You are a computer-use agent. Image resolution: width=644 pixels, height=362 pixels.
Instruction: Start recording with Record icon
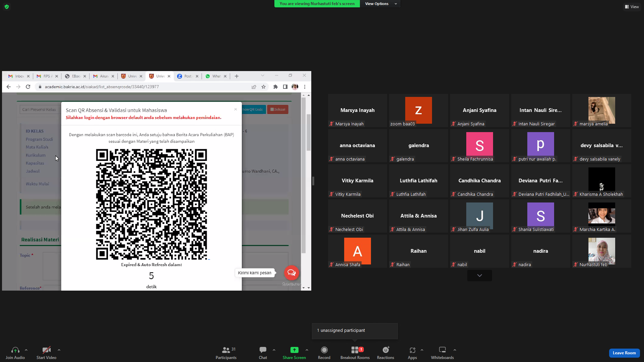(x=324, y=350)
